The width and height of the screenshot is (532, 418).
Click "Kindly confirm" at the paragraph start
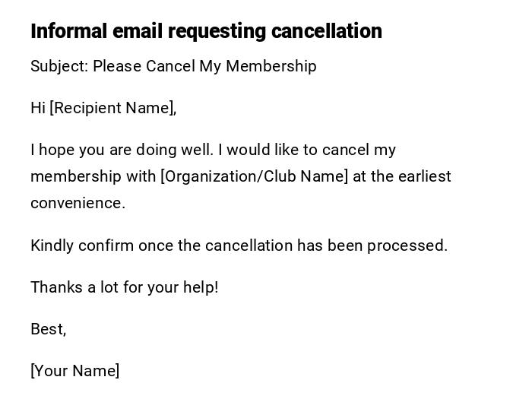74,245
